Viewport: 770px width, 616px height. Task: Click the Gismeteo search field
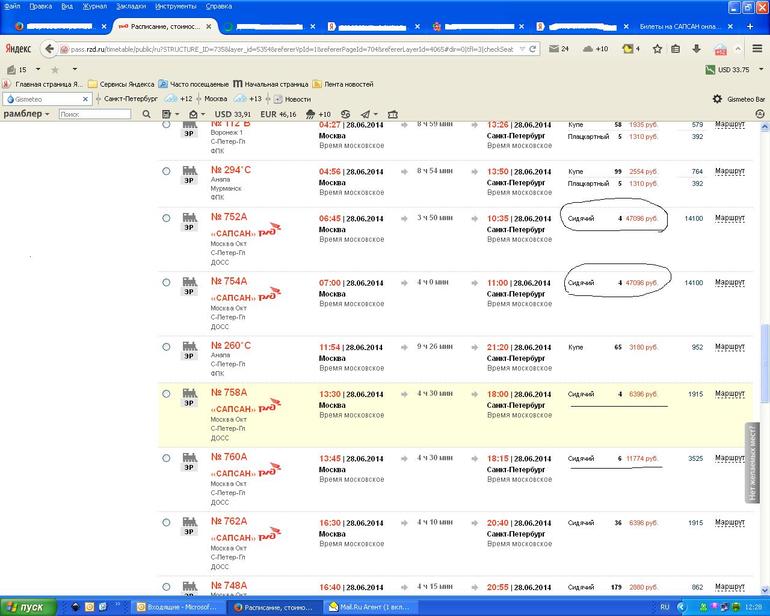point(47,99)
